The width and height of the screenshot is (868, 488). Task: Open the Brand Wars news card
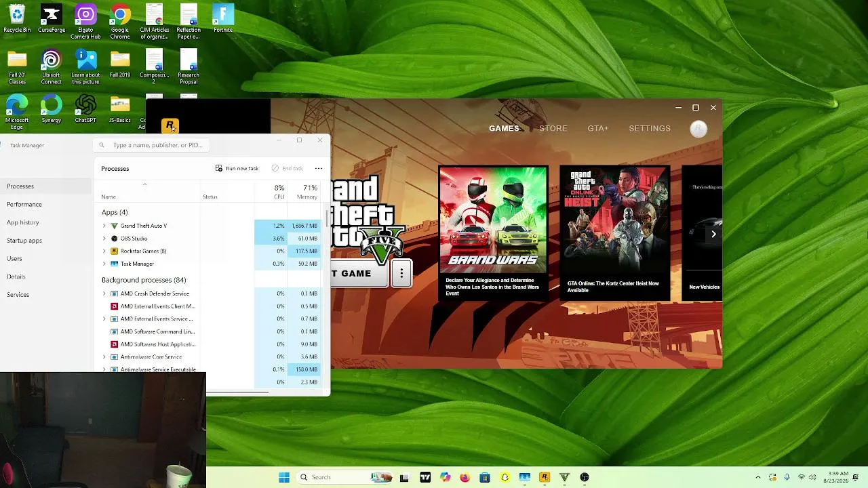pyautogui.click(x=493, y=233)
